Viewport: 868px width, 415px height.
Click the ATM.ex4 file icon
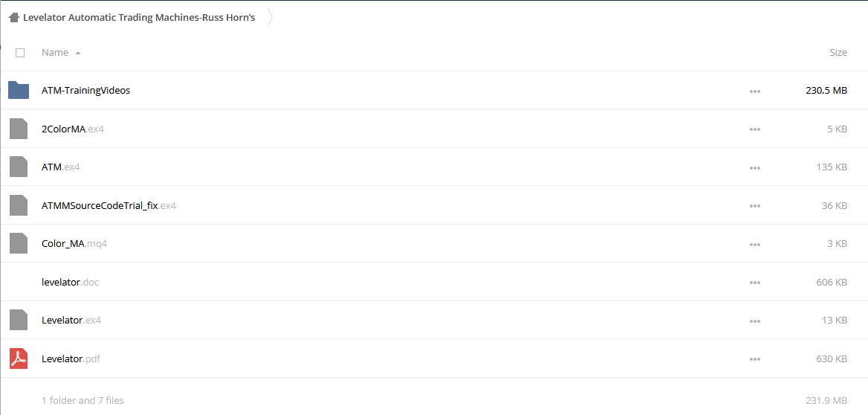click(x=19, y=167)
